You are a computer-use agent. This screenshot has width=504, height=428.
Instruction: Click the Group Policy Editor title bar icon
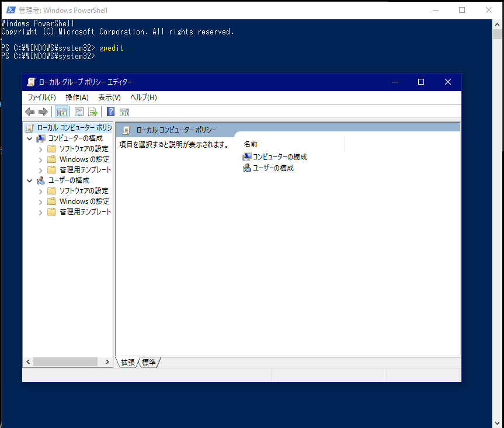point(31,82)
